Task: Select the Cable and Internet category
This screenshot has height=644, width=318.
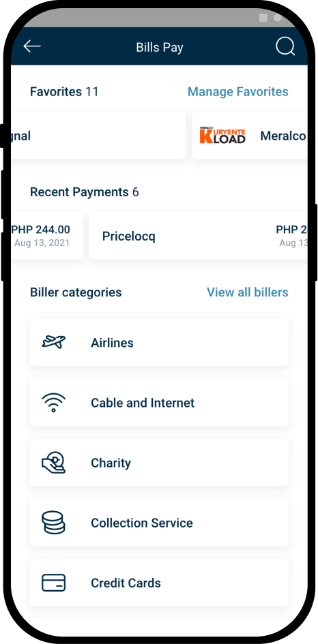Action: [159, 403]
